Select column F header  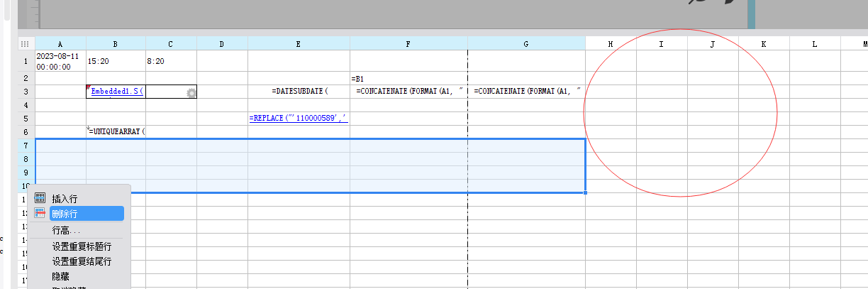tap(408, 44)
